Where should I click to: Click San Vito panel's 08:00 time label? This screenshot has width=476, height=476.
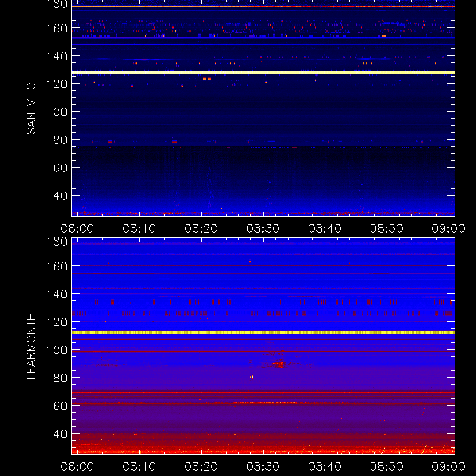click(77, 228)
